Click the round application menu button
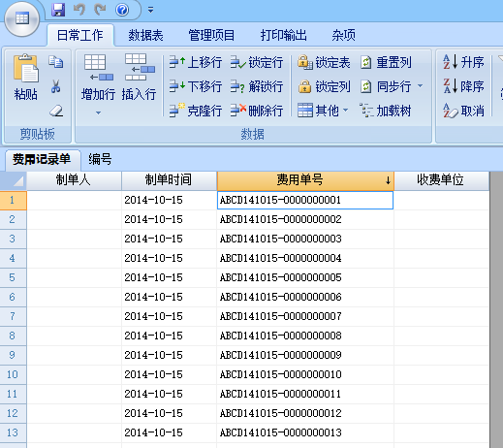503x448 pixels. (22, 18)
